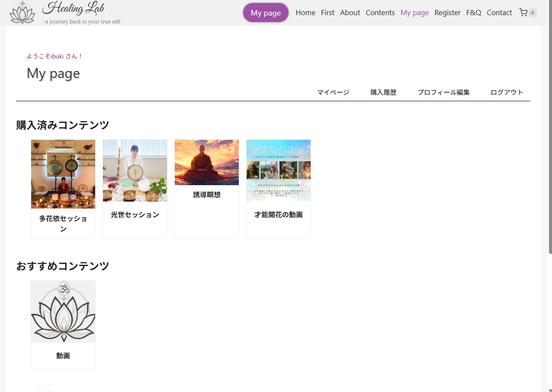Click the ログアウト link

[507, 92]
